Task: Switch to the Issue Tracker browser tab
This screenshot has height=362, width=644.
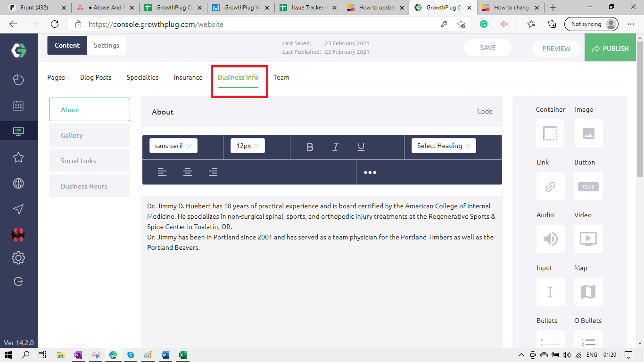Action: pos(309,8)
